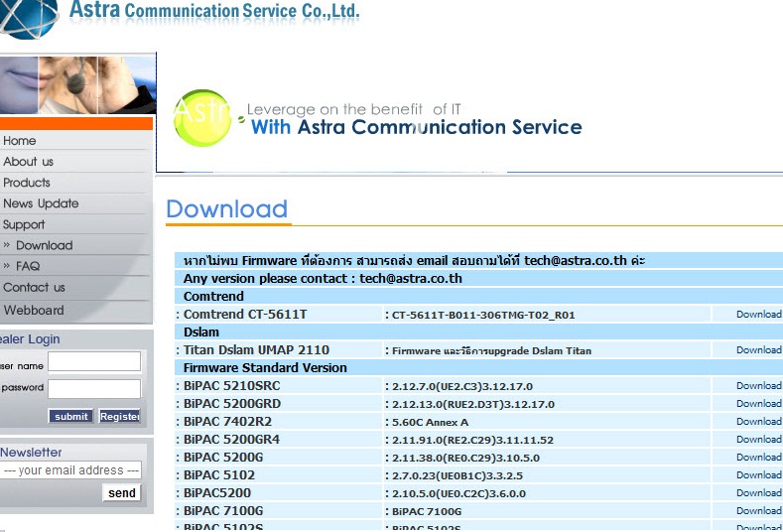
Task: Open the Products menu item
Action: tap(27, 183)
